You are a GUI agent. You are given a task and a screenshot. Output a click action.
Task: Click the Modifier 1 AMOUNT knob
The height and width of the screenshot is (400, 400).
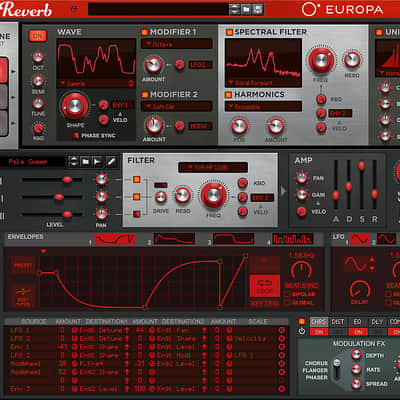153,65
